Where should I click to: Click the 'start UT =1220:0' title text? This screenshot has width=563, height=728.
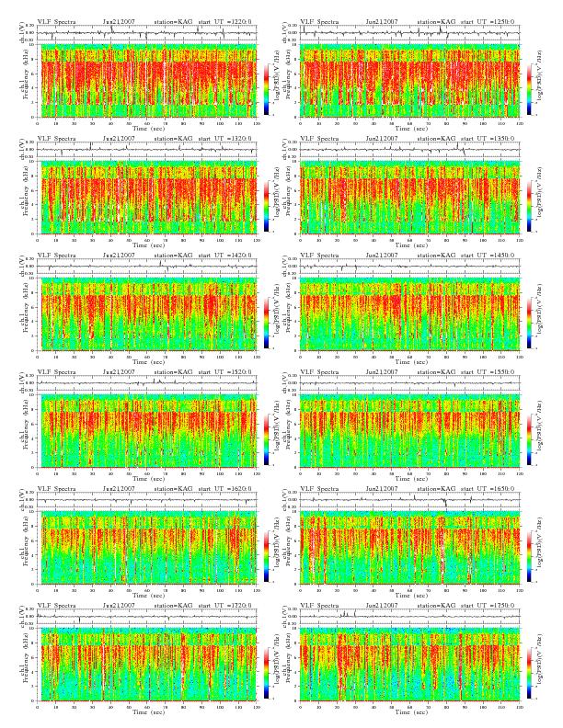[x=224, y=21]
